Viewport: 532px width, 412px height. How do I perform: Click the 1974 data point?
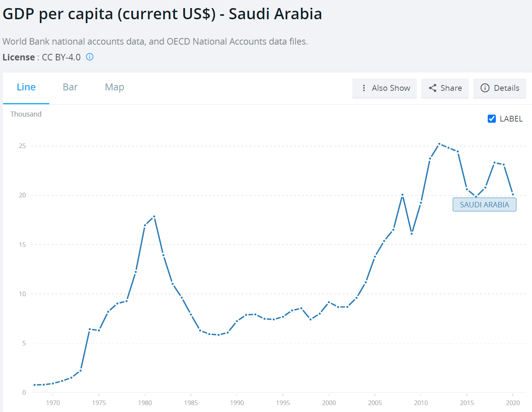pyautogui.click(x=90, y=329)
